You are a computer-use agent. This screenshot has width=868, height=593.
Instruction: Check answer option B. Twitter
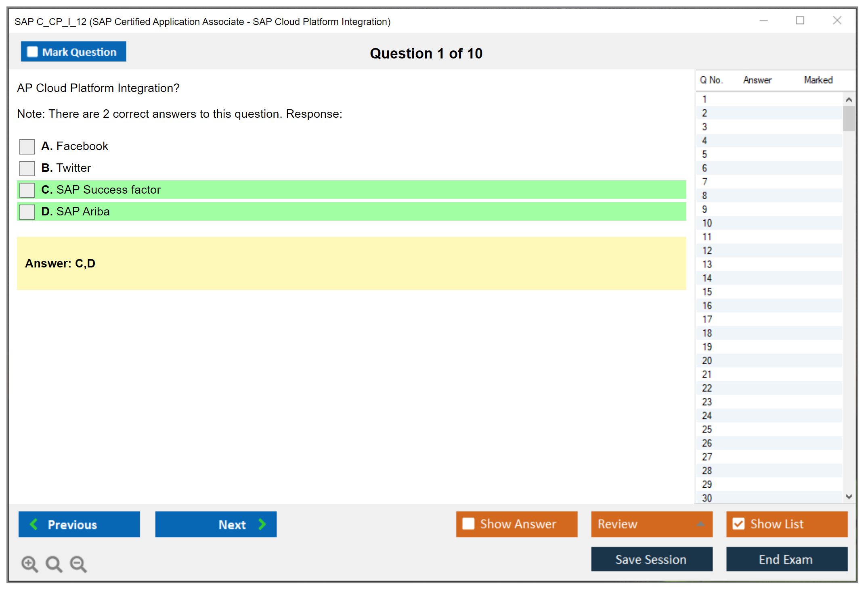point(27,168)
